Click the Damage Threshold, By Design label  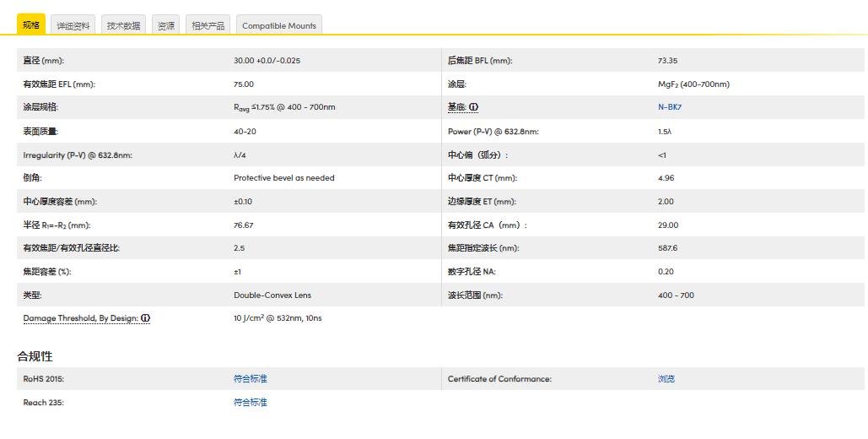click(81, 318)
